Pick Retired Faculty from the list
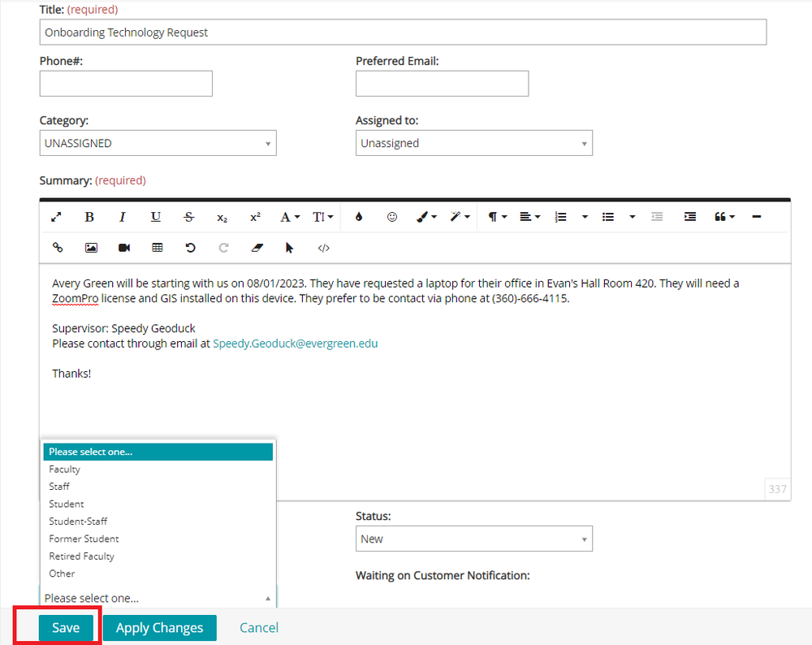Screen dimensions: 812x645 [x=81, y=556]
